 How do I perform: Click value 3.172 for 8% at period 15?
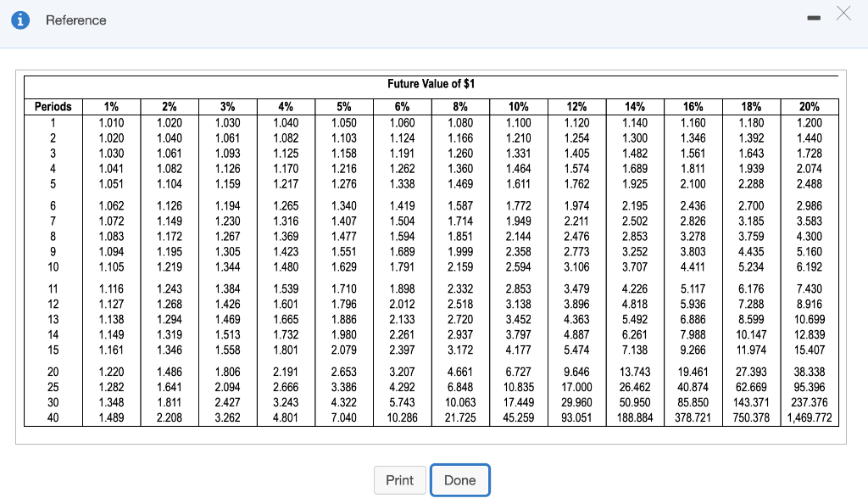point(460,350)
